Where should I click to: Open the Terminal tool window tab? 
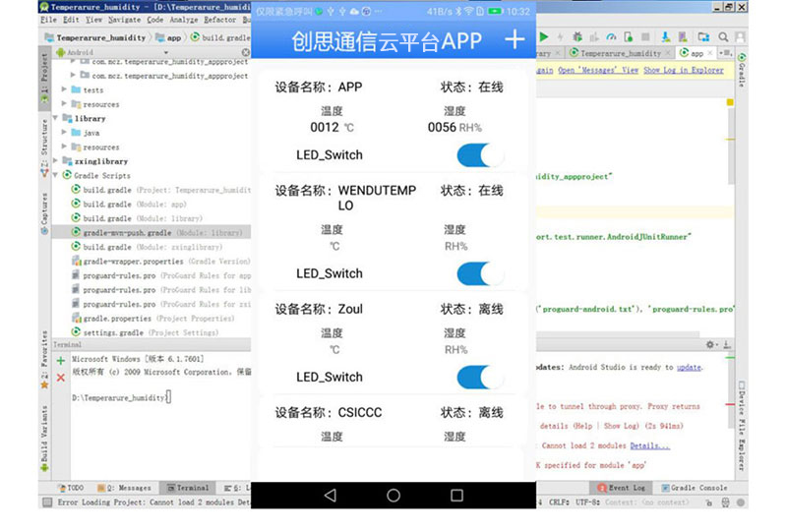coord(187,488)
